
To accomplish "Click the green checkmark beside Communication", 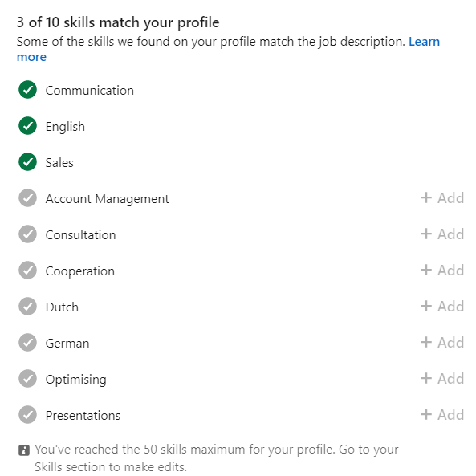I will [27, 90].
